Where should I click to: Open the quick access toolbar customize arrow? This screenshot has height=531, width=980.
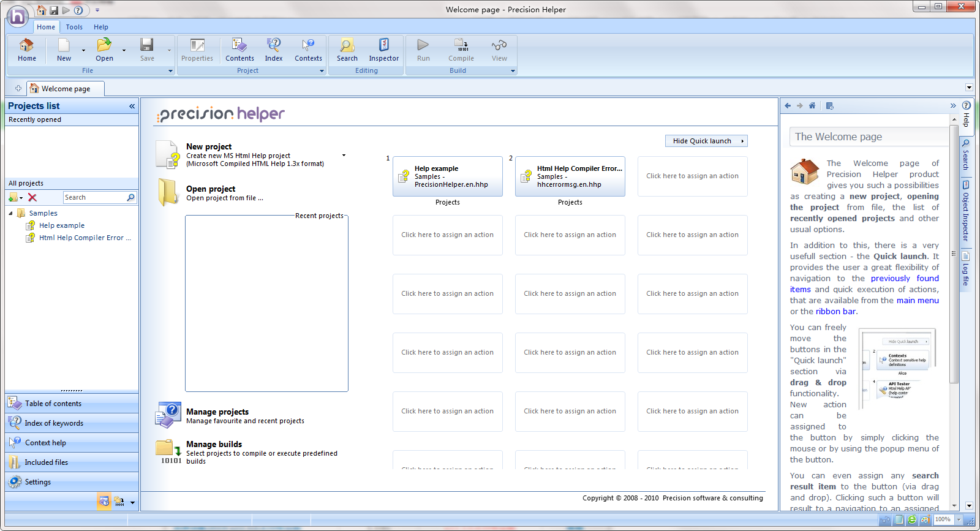(97, 10)
